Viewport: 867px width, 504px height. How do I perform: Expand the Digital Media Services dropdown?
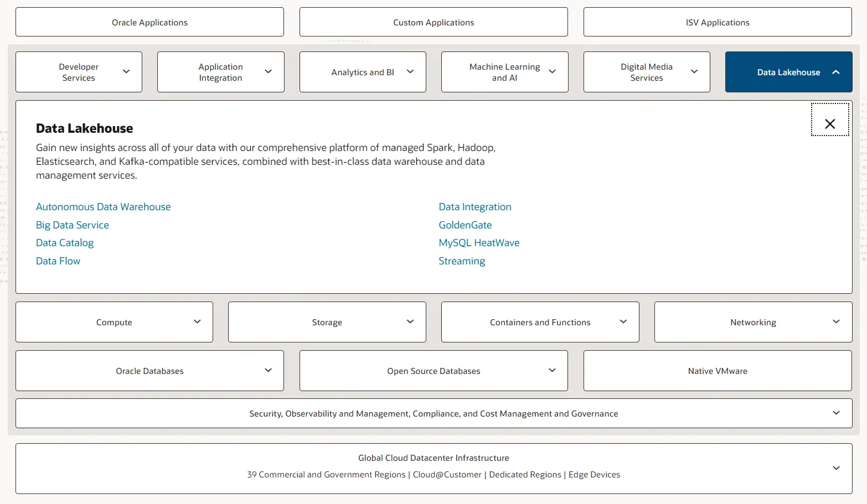[647, 72]
